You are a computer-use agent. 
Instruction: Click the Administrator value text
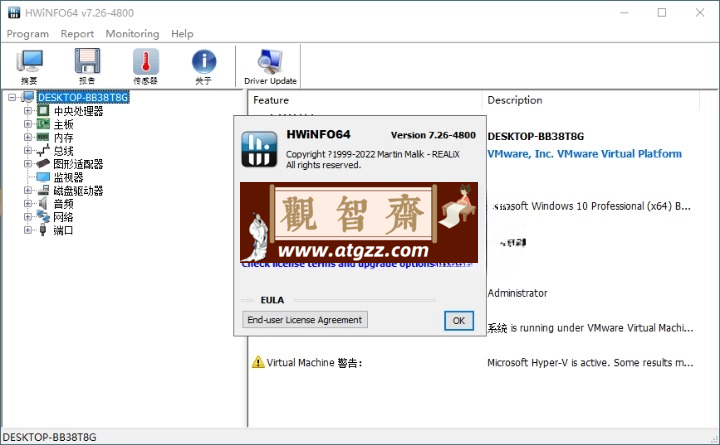(x=518, y=293)
